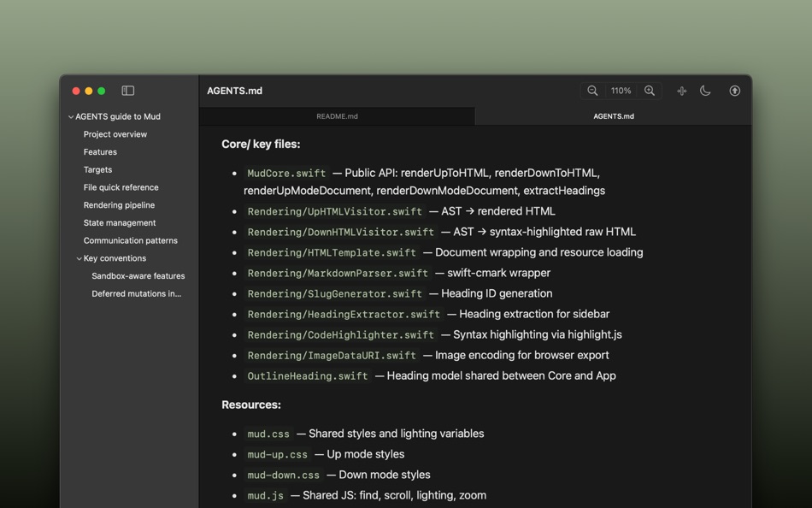Viewport: 812px width, 508px height.
Task: Switch to the README.md tab
Action: pos(337,116)
